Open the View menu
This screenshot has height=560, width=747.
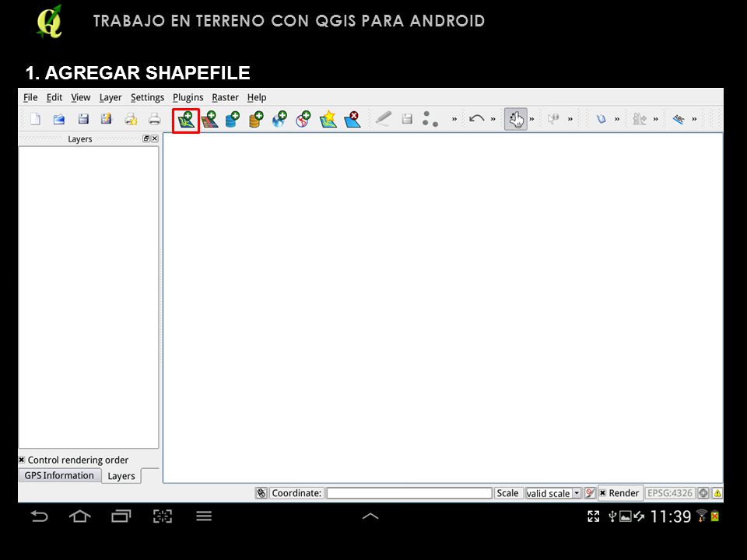pyautogui.click(x=80, y=97)
